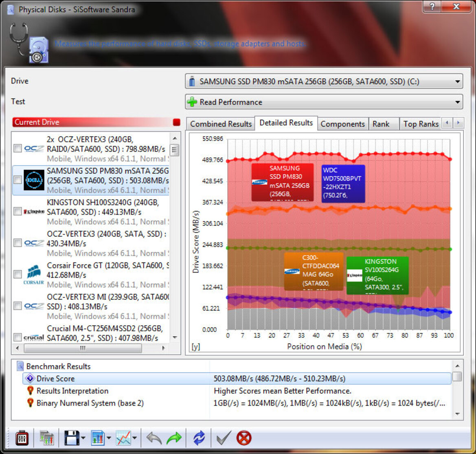Click the tab strip right scroll arrow
The height and width of the screenshot is (454, 476).
(x=458, y=123)
